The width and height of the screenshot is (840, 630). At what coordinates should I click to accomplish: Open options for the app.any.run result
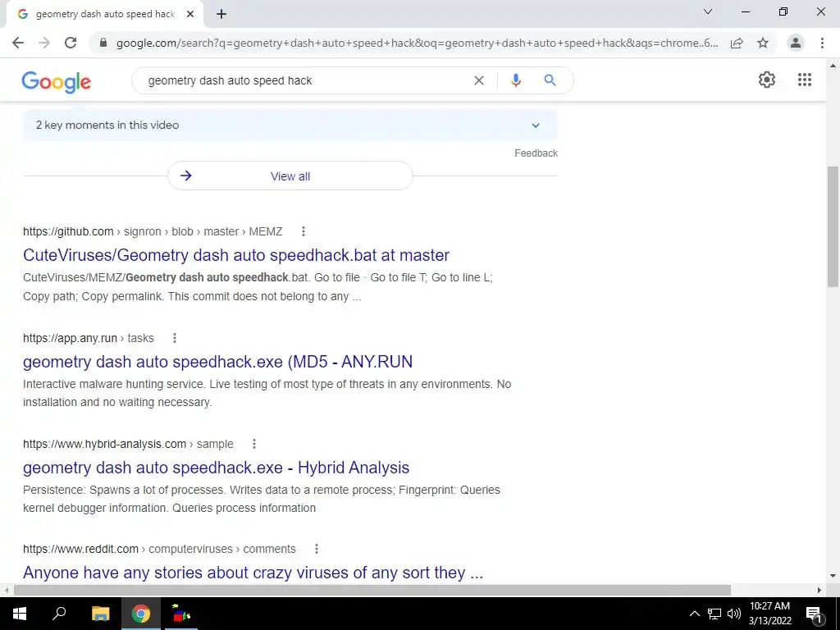pos(175,338)
